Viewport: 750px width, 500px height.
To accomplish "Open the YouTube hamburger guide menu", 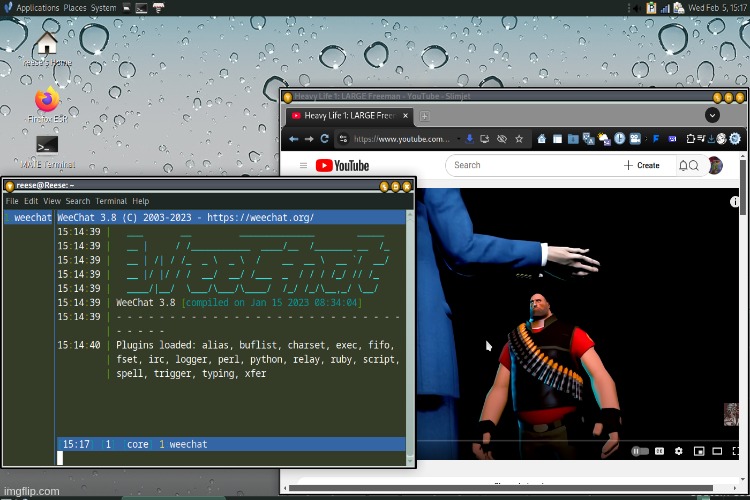I will tap(303, 166).
